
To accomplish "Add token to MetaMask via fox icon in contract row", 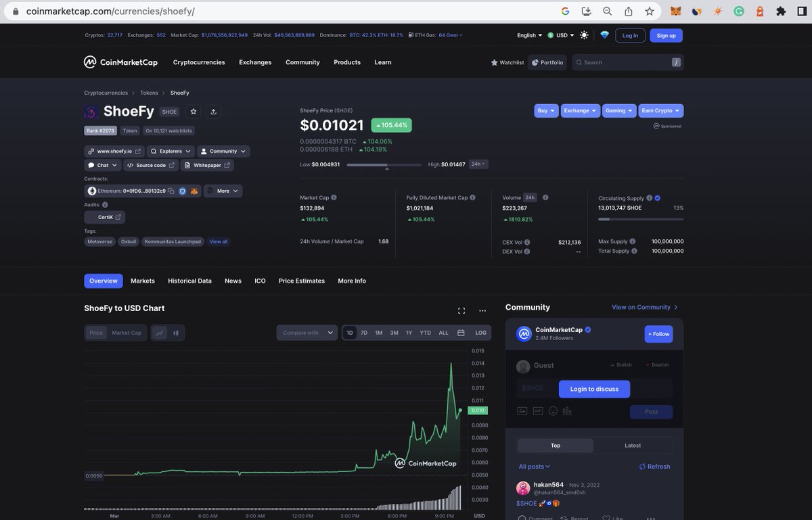I will [194, 191].
